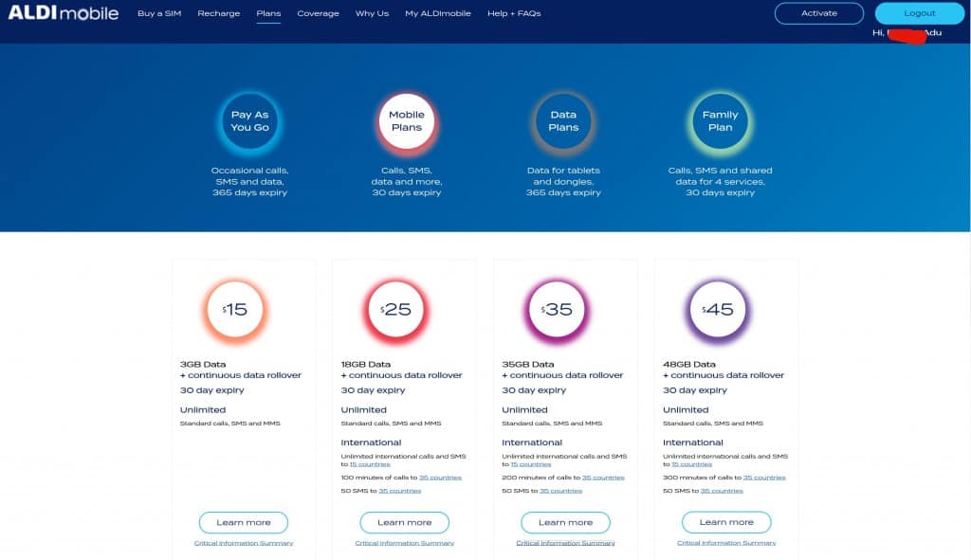Viewport: 971px width, 560px height.
Task: Select the Data Plans circle
Action: tap(563, 121)
